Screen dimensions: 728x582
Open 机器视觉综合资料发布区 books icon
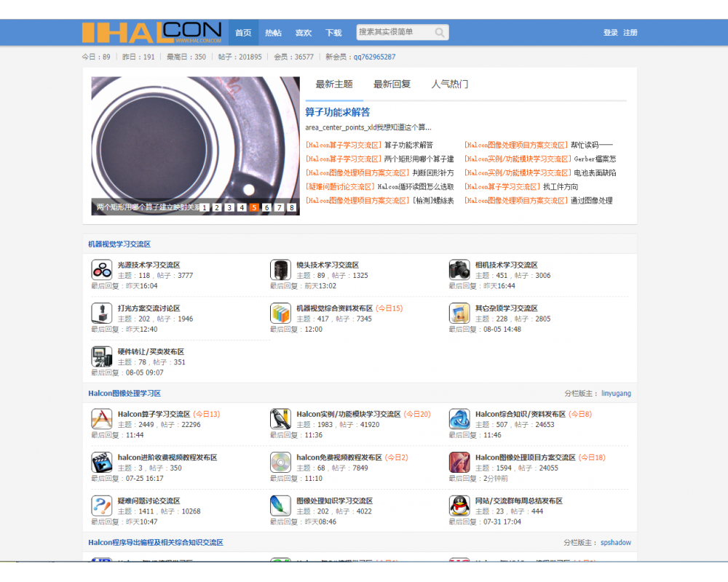(x=280, y=313)
